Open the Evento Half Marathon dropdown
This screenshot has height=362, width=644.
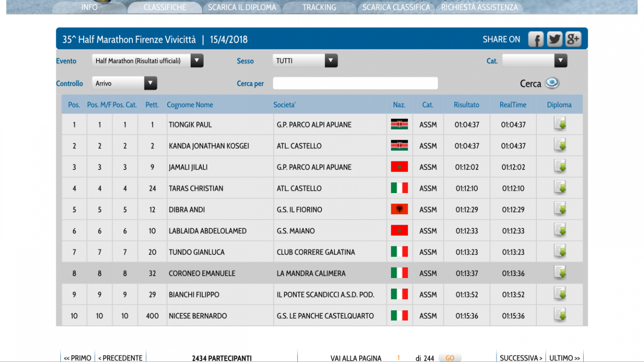(148, 61)
